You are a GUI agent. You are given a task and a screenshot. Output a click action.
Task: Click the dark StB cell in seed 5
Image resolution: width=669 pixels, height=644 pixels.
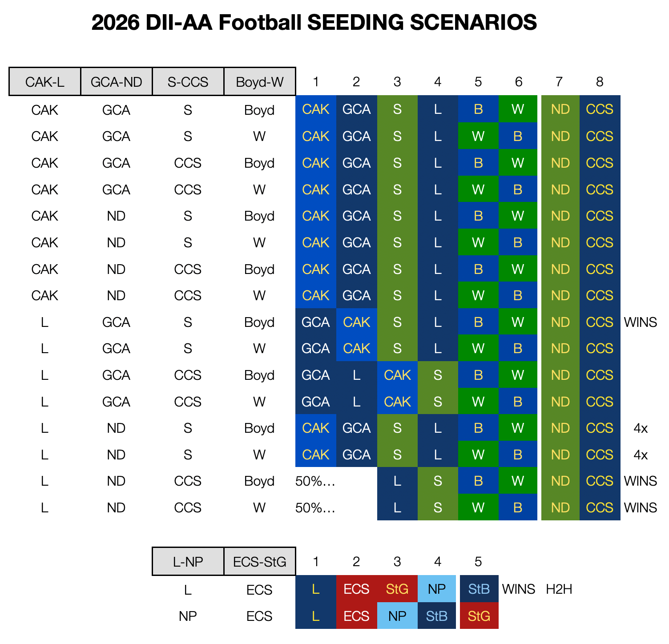click(479, 589)
